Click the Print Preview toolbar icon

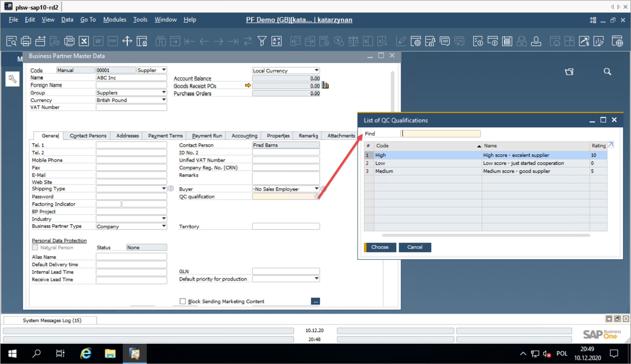pos(11,41)
